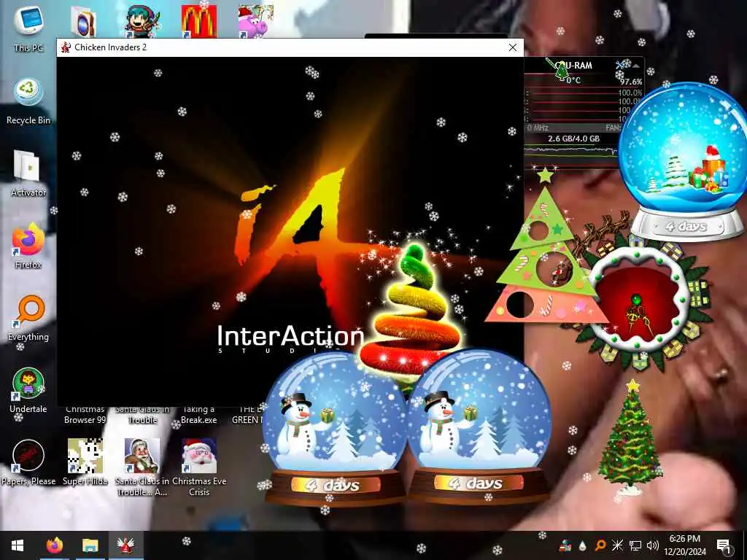Image resolution: width=747 pixels, height=560 pixels.
Task: Click the Chicken Invaders taskbar button
Action: point(125,545)
